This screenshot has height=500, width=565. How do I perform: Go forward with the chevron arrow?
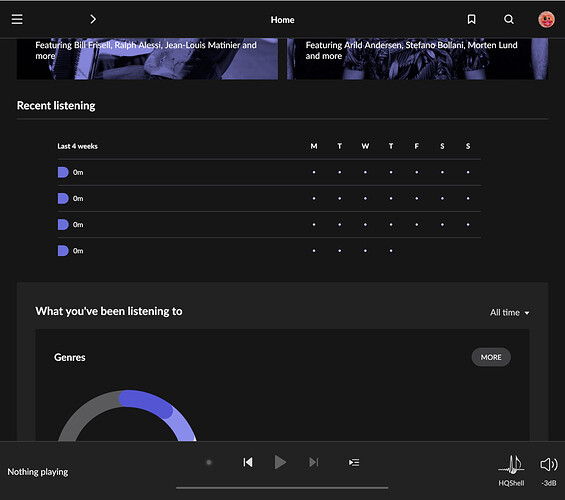tap(93, 19)
